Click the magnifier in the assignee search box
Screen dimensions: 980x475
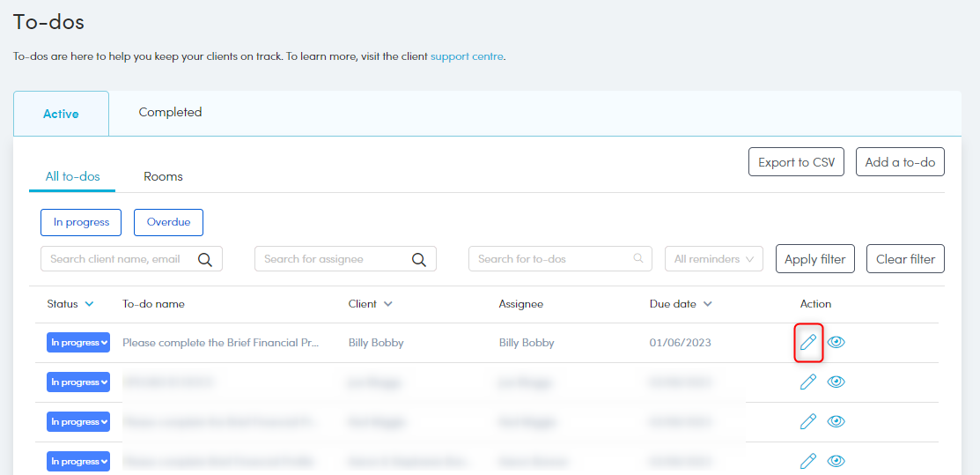[419, 259]
